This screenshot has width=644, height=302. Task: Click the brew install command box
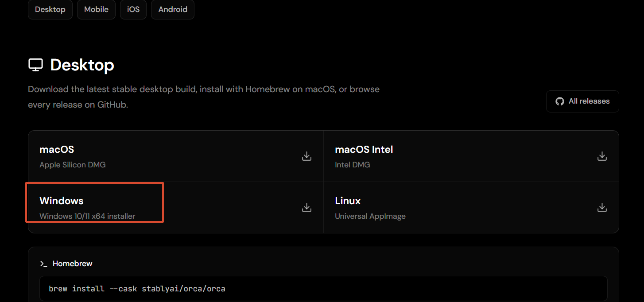[x=323, y=289]
